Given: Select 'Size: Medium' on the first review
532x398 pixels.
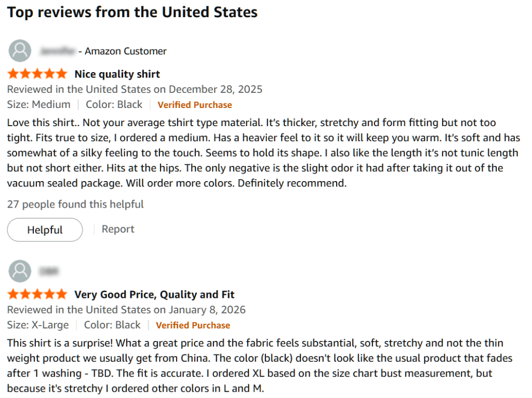Looking at the screenshot, I should click(x=39, y=104).
